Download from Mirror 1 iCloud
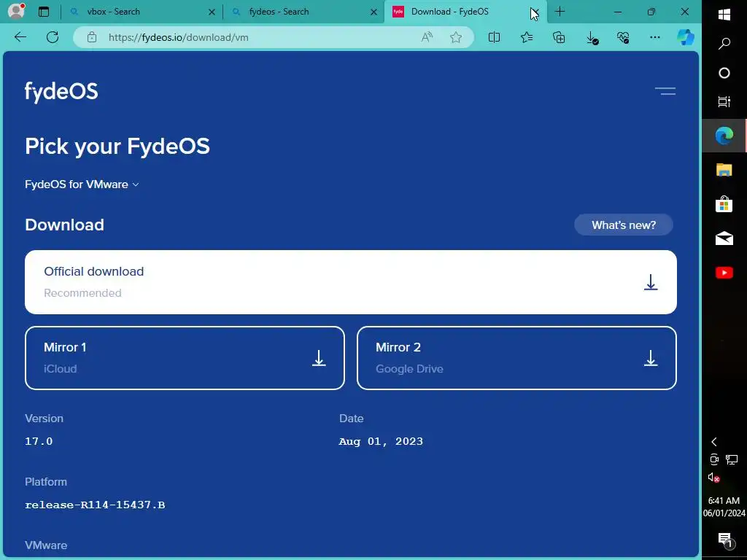 pos(185,357)
